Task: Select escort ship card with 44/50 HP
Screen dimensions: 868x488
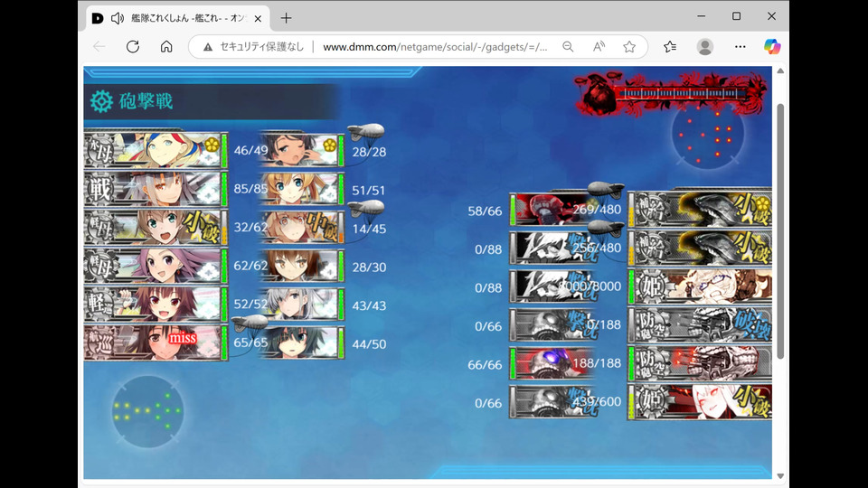Action: (302, 343)
